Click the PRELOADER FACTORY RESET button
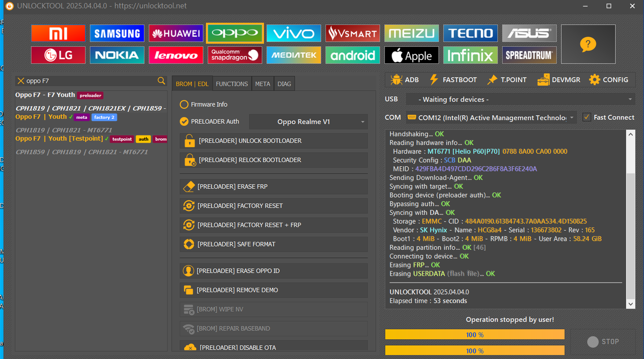The image size is (644, 359). point(274,206)
